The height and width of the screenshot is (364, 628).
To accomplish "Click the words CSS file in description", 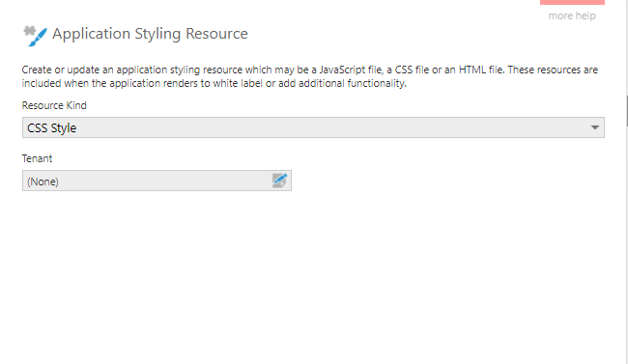I will (x=413, y=70).
